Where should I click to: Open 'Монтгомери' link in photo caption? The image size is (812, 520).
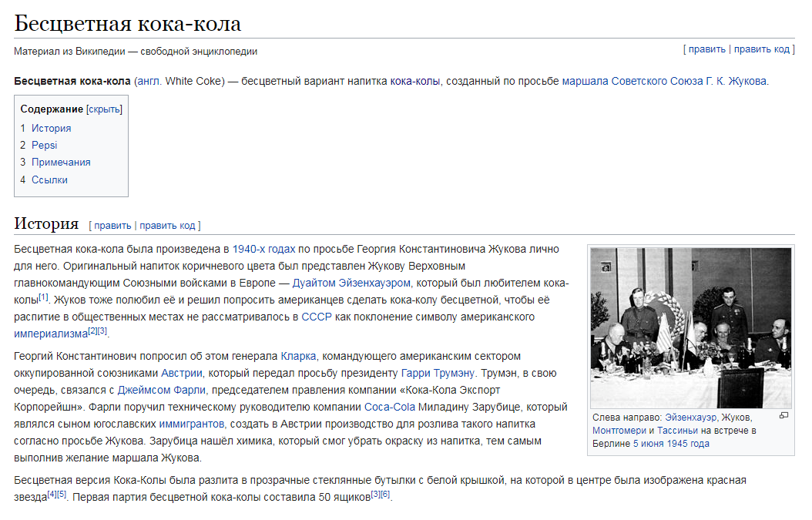619,431
